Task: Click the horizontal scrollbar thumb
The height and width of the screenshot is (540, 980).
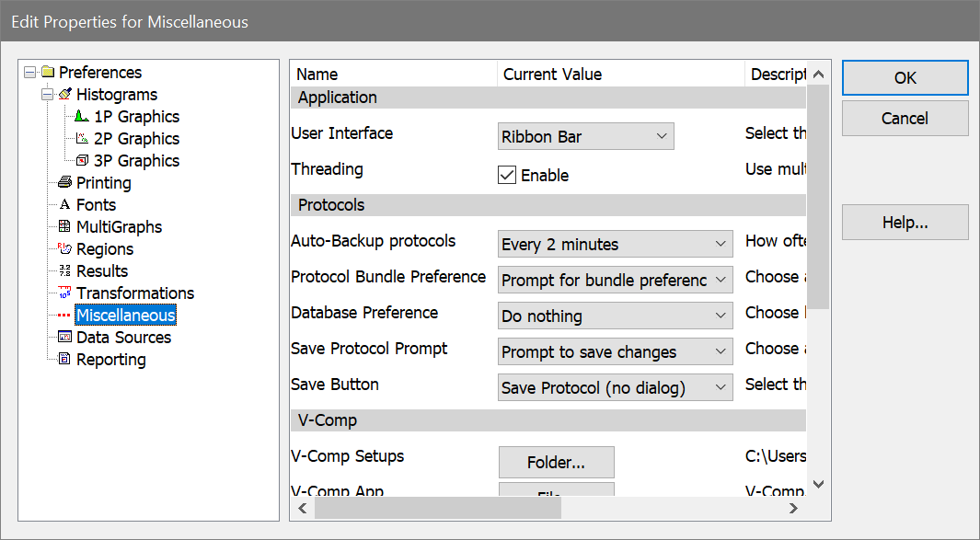Action: pyautogui.click(x=437, y=508)
